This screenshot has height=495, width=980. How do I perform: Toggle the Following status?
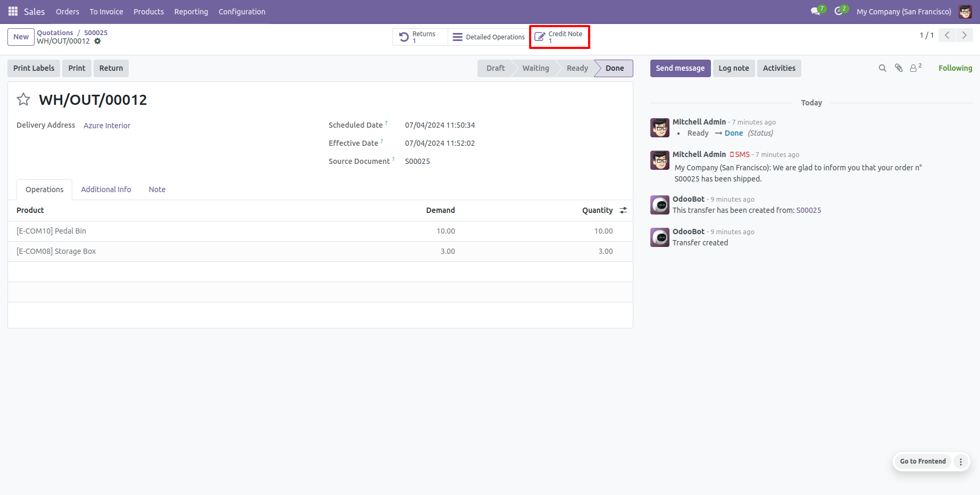pos(955,68)
